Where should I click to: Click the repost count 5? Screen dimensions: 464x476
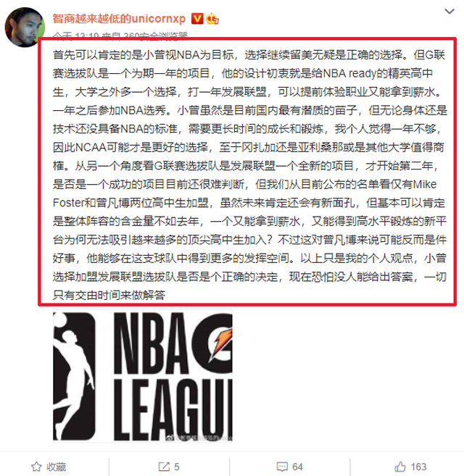click(177, 467)
